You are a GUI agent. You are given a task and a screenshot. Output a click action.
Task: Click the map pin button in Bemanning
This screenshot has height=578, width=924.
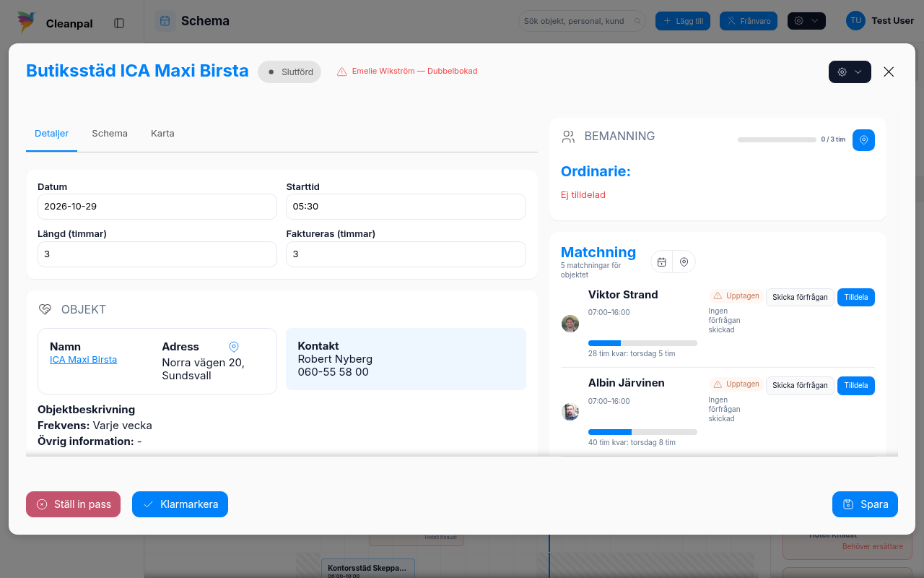coord(863,140)
